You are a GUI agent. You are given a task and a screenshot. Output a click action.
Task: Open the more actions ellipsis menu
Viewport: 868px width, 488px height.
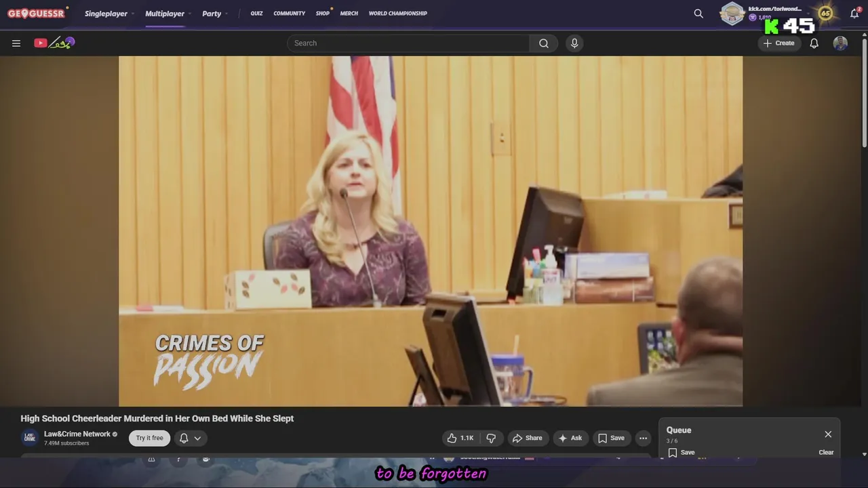tap(644, 439)
